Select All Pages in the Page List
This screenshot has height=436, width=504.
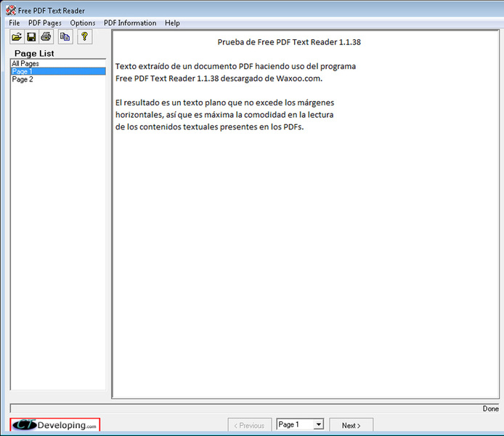[58, 63]
